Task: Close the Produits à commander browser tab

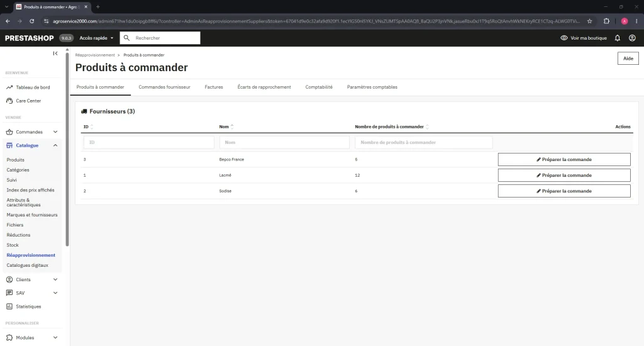Action: [x=86, y=7]
